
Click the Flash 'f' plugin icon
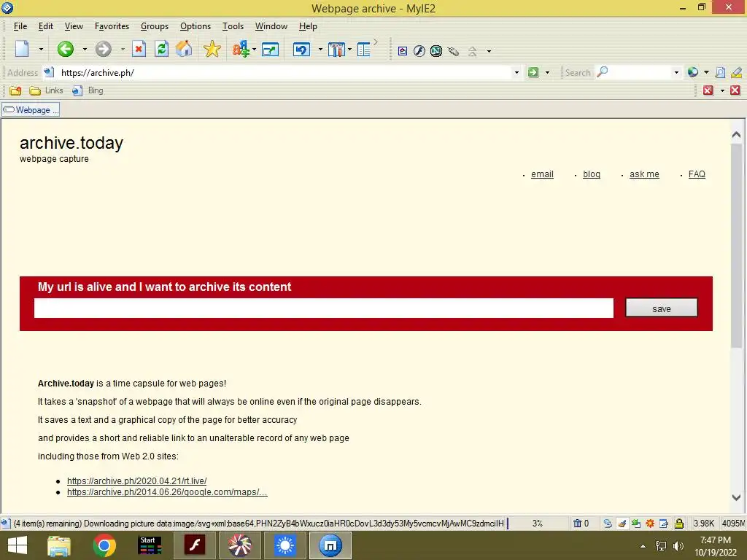[419, 51]
